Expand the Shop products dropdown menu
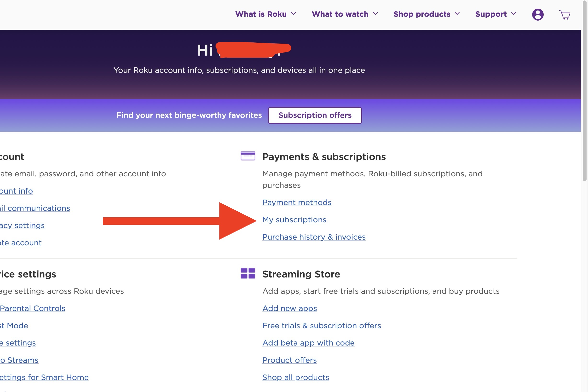Screen dimensions: 588x392 click(x=427, y=14)
